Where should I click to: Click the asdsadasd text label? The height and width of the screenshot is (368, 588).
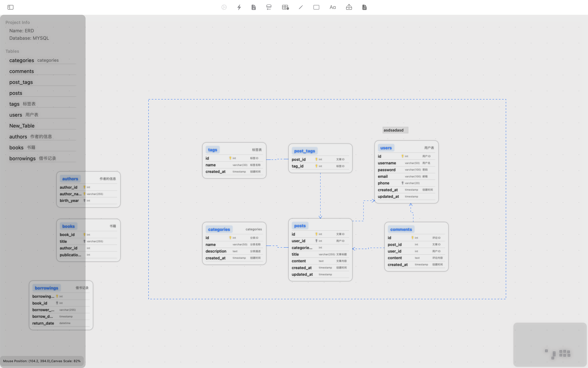(x=395, y=130)
